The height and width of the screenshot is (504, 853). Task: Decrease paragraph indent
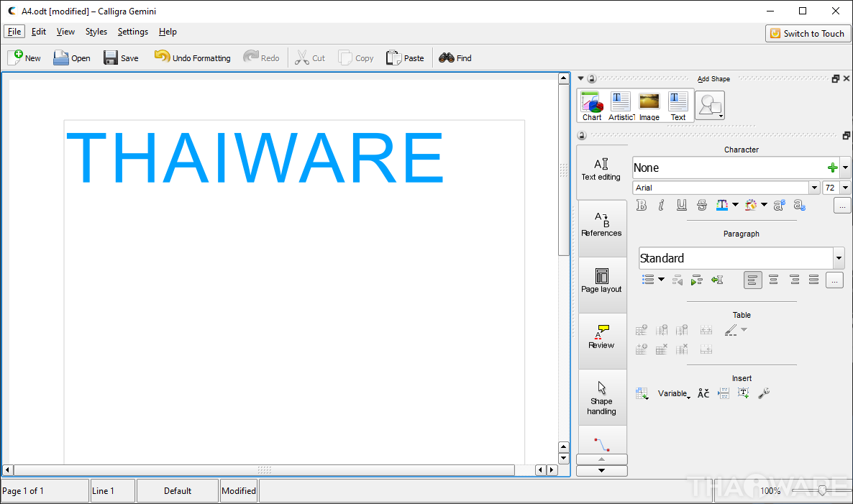(678, 280)
